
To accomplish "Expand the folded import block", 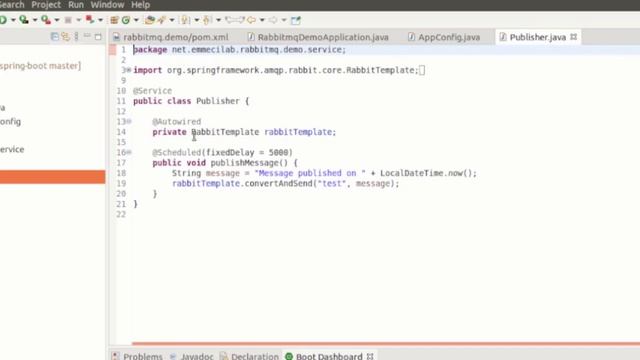I will tap(129, 70).
